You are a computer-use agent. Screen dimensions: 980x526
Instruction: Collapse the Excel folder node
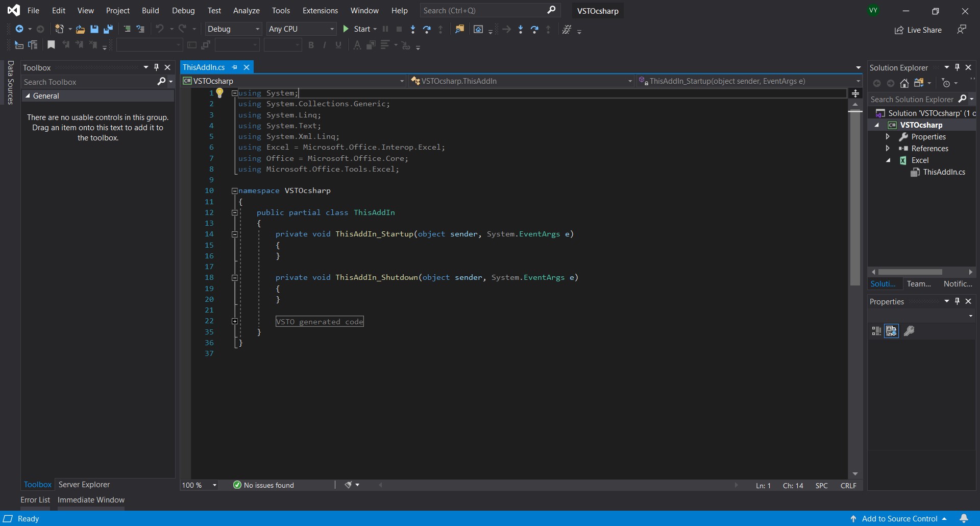(888, 160)
